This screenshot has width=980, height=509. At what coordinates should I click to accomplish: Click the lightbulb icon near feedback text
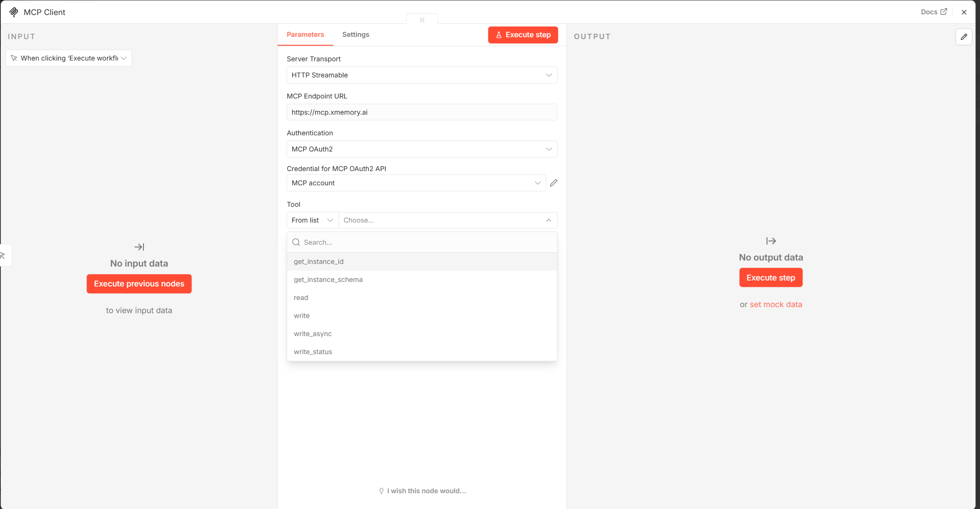[x=381, y=491]
